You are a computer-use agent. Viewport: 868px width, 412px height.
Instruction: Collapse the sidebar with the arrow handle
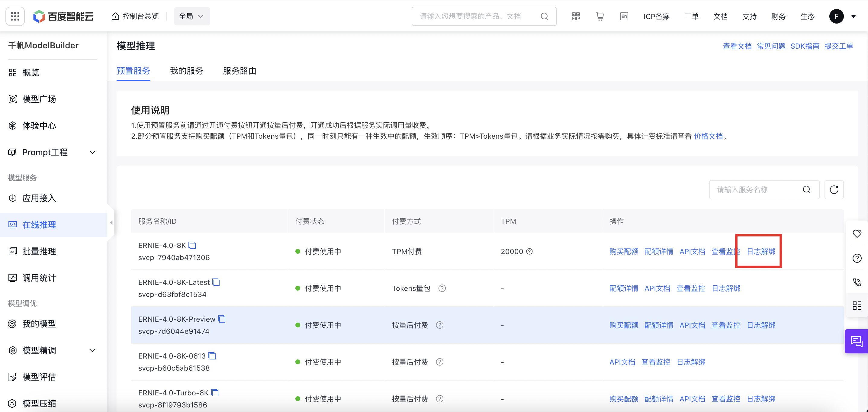pyautogui.click(x=111, y=222)
